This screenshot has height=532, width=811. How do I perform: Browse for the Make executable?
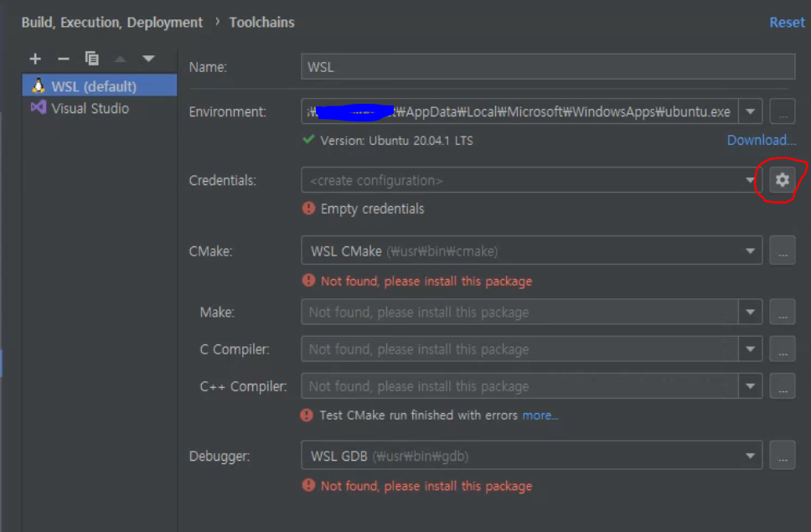click(x=782, y=312)
